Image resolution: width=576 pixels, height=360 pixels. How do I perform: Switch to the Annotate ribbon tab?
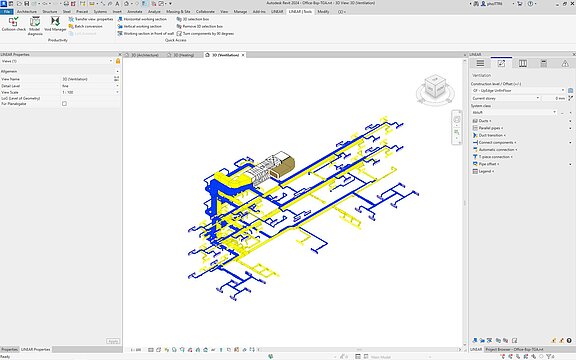click(134, 12)
